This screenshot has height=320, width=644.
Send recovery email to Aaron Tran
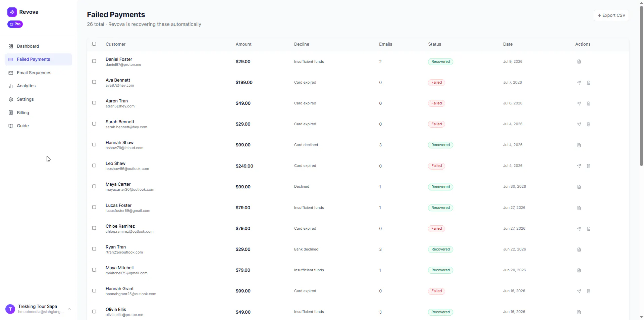tap(579, 103)
